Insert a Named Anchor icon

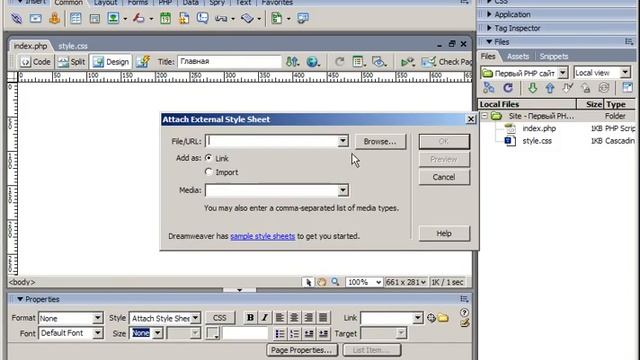(54, 18)
